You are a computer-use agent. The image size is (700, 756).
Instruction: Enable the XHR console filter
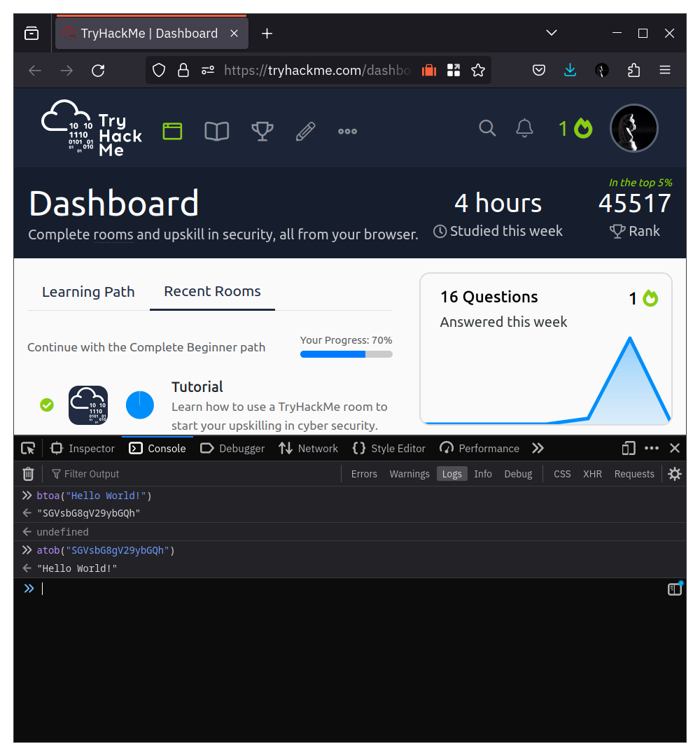pos(592,474)
